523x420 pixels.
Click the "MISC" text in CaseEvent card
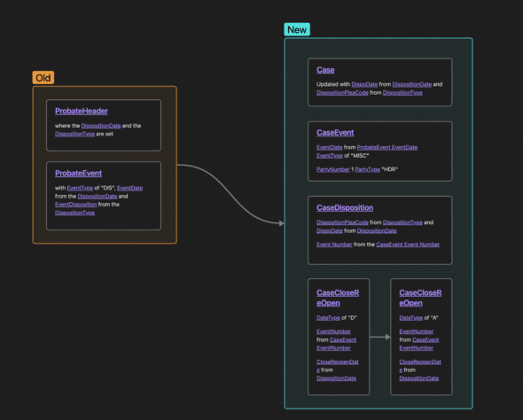[x=360, y=156]
